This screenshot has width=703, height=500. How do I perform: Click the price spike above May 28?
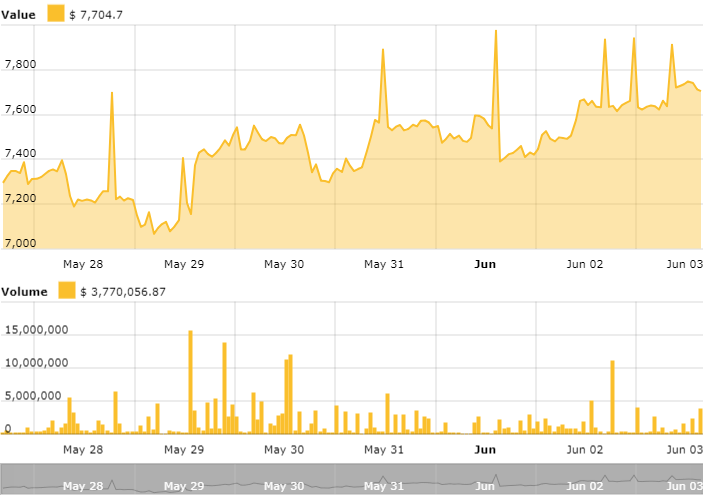[x=111, y=93]
